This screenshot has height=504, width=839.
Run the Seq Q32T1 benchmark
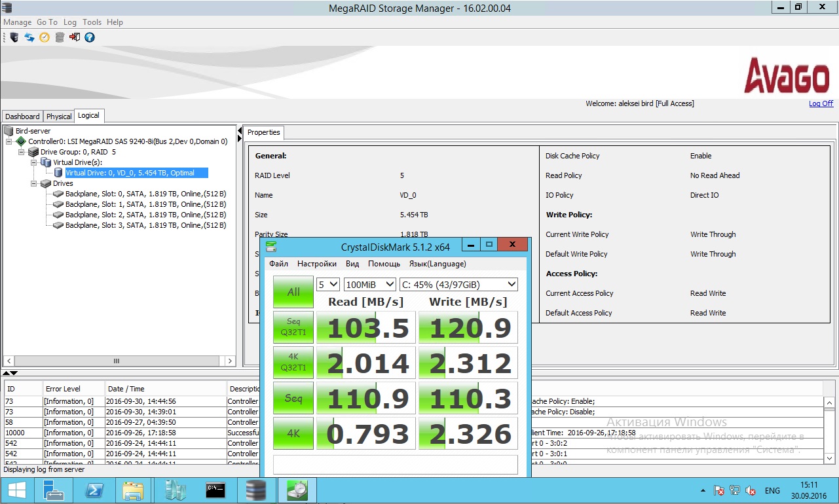[293, 327]
